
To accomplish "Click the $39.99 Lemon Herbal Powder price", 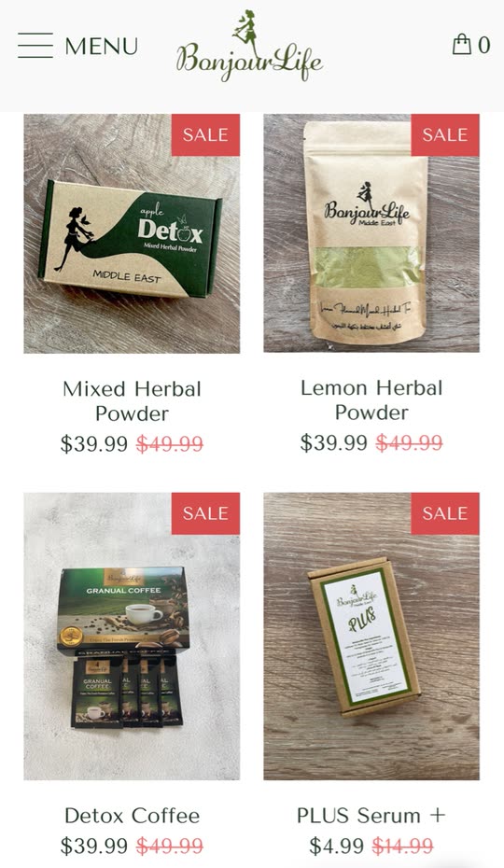I will [x=334, y=442].
